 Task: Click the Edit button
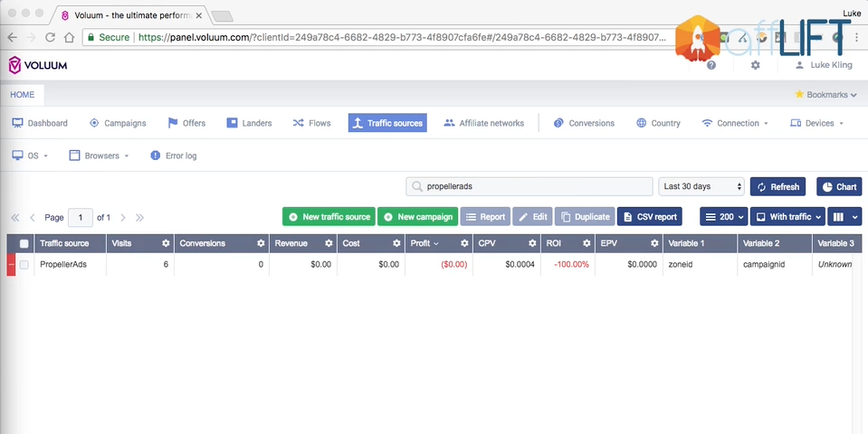pyautogui.click(x=532, y=217)
